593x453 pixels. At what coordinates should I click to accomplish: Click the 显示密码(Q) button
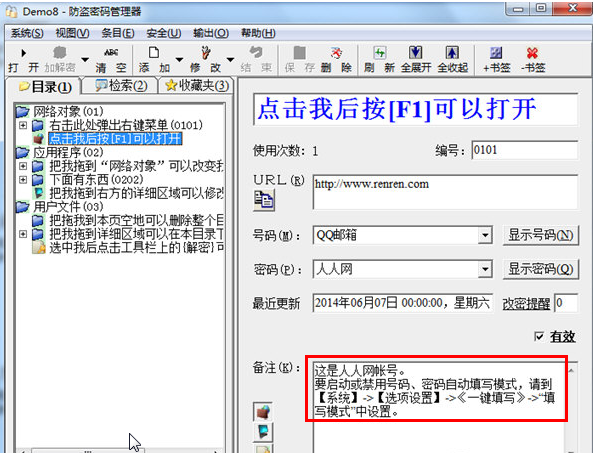(540, 269)
